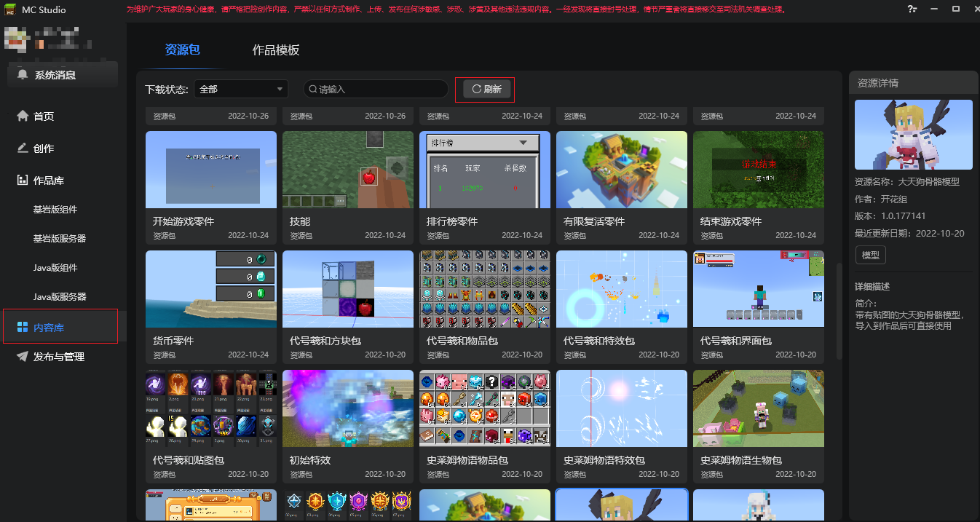Open the 代号羲和方块包 thumbnail

(348, 289)
